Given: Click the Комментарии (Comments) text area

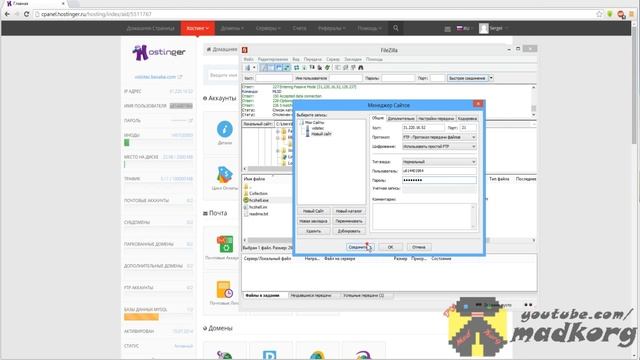Looking at the screenshot, I should [424, 216].
